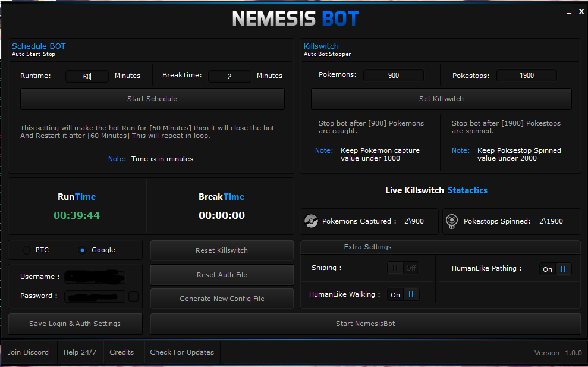Click Reset Killswitch button
This screenshot has width=588, height=367.
[x=222, y=250]
